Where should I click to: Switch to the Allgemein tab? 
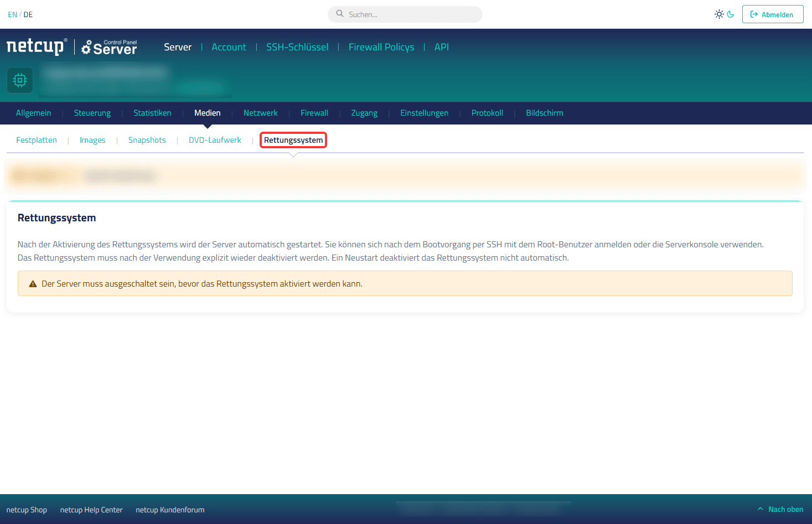coord(34,113)
